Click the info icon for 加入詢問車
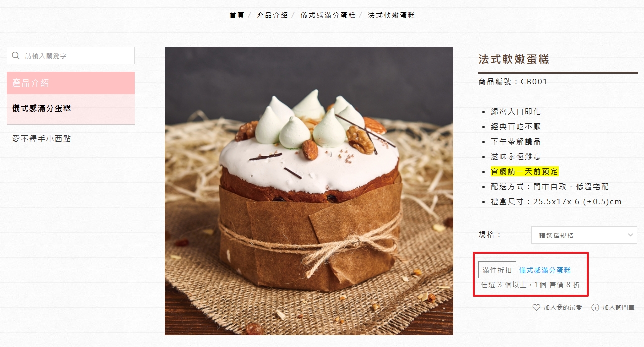This screenshot has height=347, width=644. (595, 308)
